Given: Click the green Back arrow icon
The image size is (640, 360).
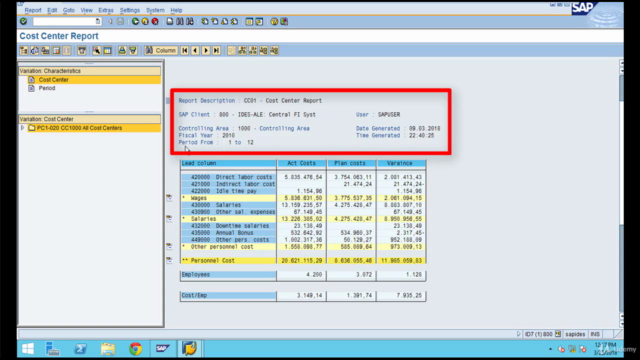Looking at the screenshot, I should coord(135,21).
